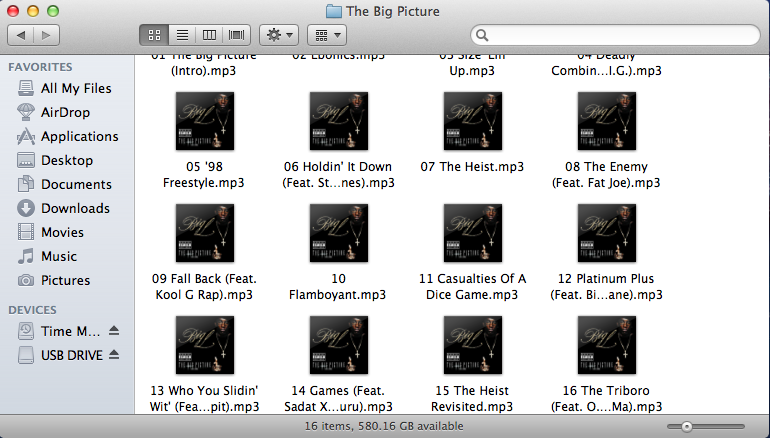Switch to icon view

154,35
